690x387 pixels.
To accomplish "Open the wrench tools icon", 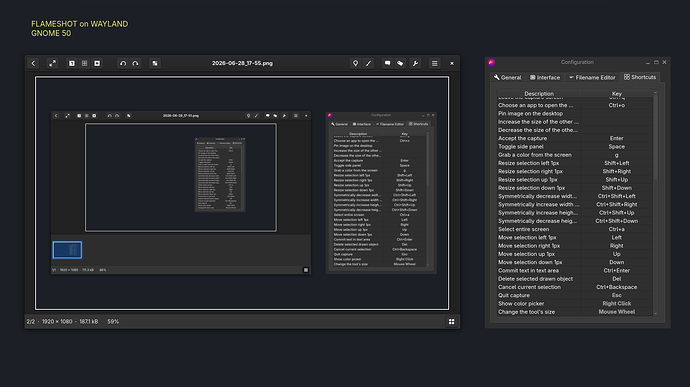I will [415, 63].
